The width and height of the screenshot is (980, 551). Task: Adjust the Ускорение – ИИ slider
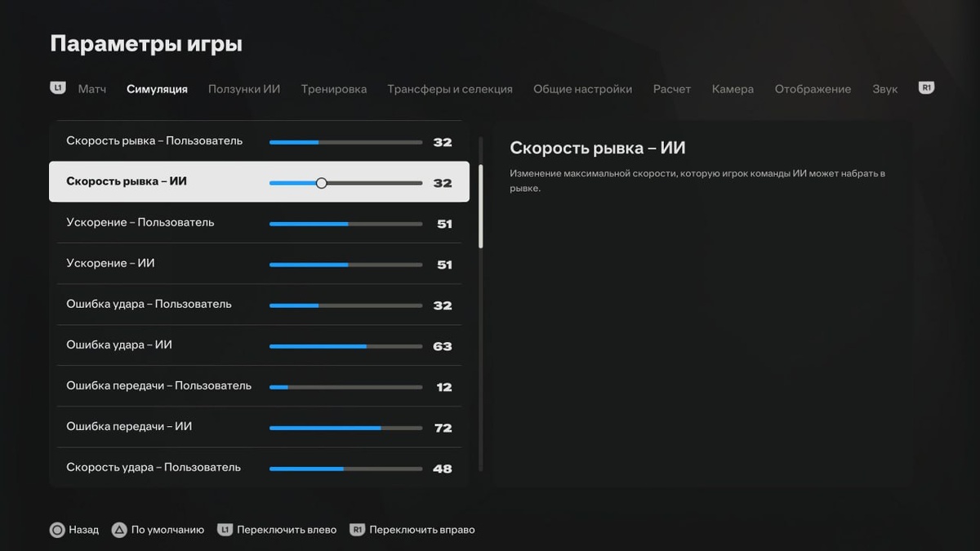click(346, 264)
